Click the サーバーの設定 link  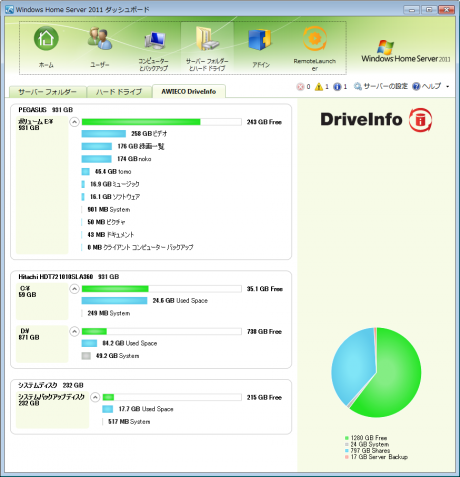(385, 87)
